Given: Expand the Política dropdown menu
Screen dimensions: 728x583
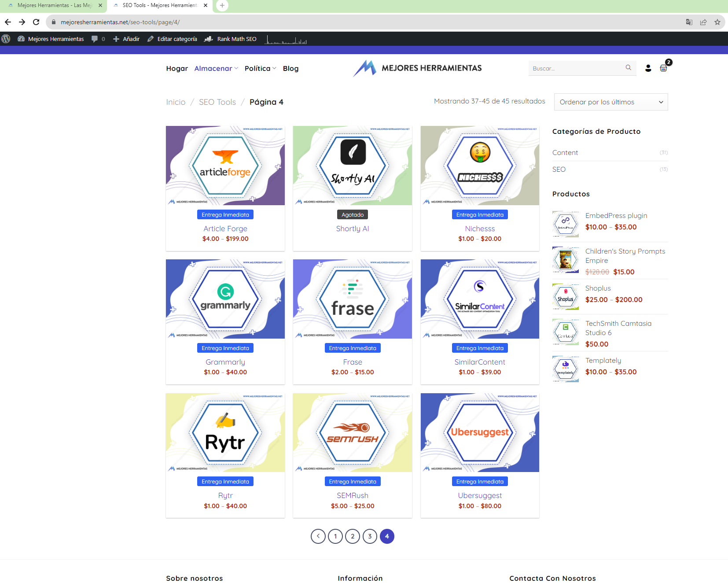Looking at the screenshot, I should (261, 68).
